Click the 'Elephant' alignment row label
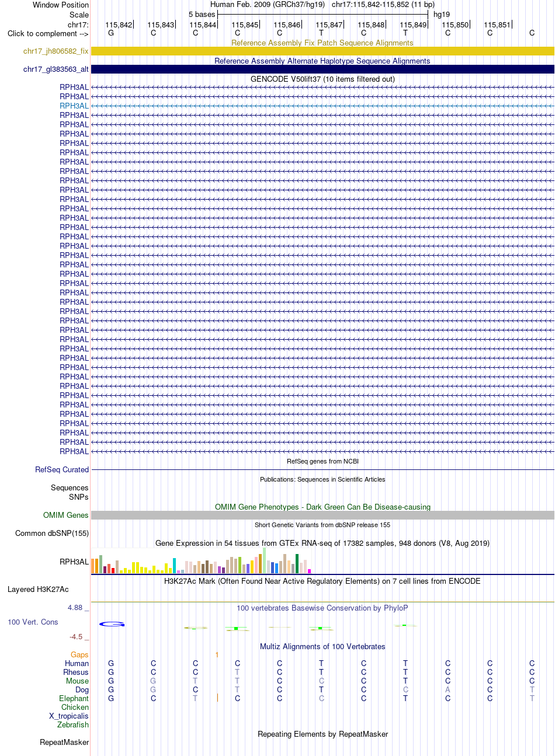This screenshot has height=756, width=555. click(74, 698)
